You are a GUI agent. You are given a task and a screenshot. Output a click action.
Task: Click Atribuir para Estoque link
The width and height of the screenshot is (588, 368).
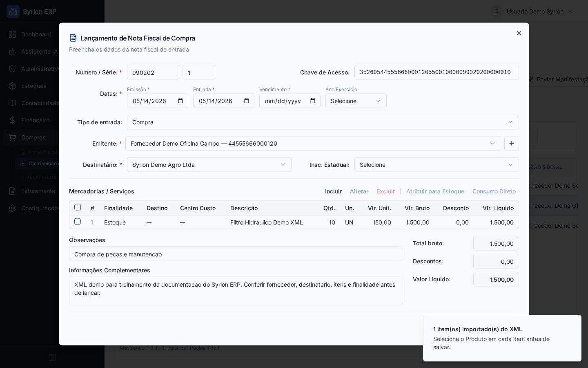(x=435, y=191)
